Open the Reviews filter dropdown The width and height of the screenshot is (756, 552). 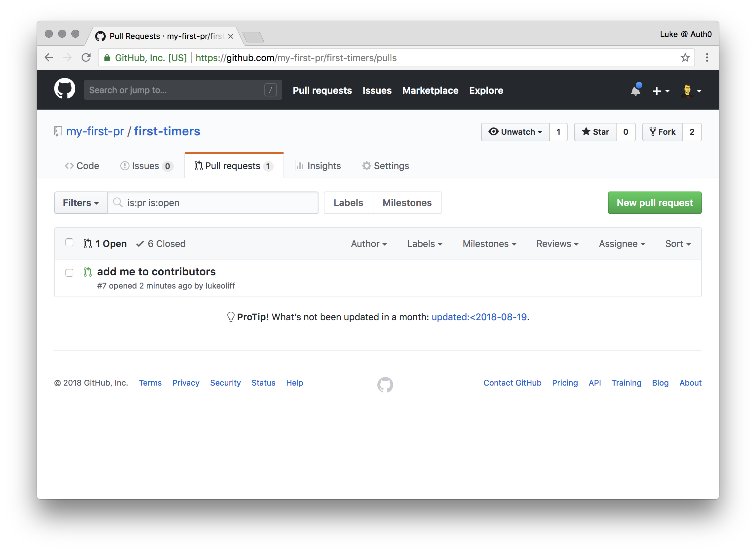click(x=557, y=244)
